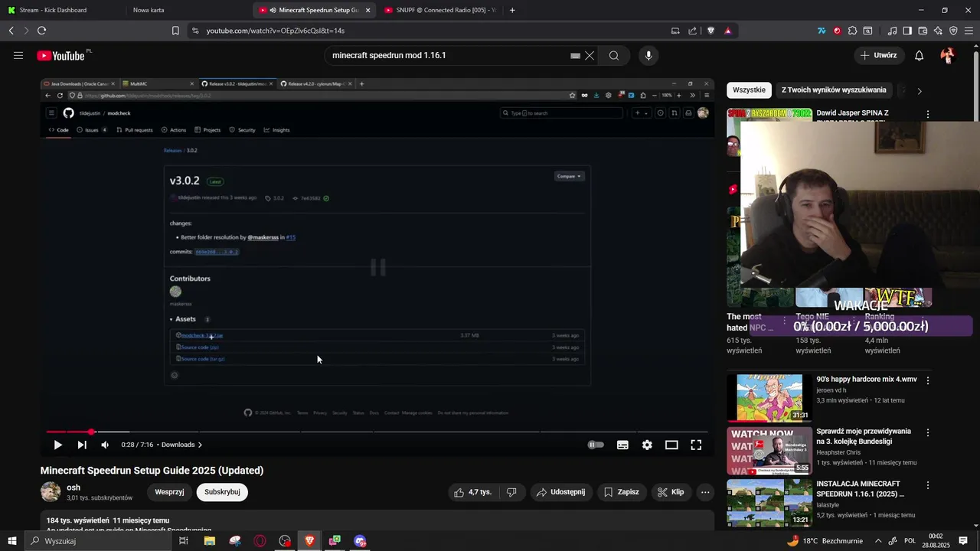Screen dimensions: 980x551
Task: Open options for Dawid Jasper video
Action: pos(928,114)
